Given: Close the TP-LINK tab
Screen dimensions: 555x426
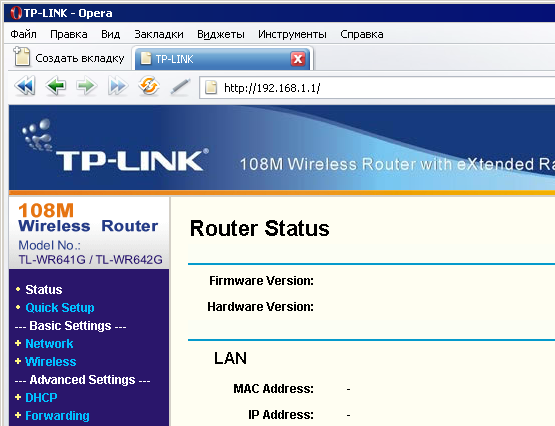Looking at the screenshot, I should (x=298, y=59).
